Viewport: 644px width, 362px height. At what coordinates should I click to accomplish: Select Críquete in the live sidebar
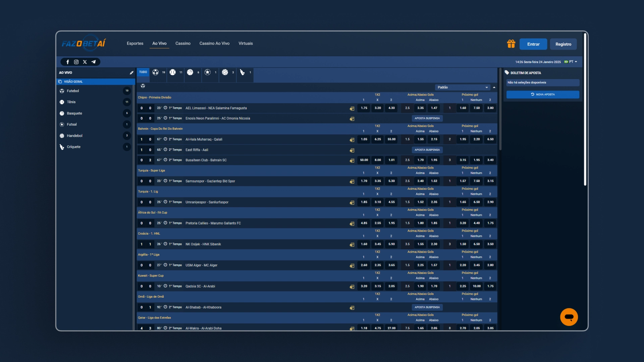click(95, 147)
